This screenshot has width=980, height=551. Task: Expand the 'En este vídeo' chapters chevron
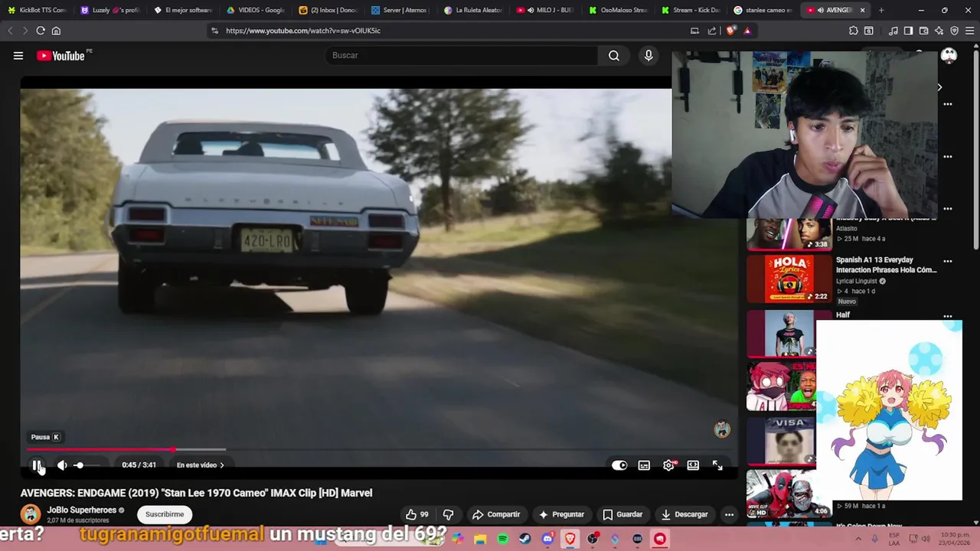click(x=222, y=465)
